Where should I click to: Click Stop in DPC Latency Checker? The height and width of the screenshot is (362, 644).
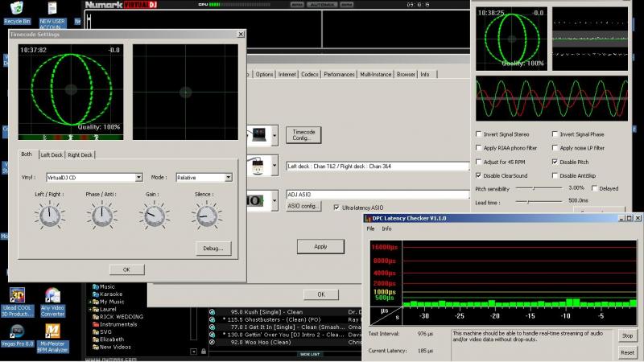(x=627, y=335)
